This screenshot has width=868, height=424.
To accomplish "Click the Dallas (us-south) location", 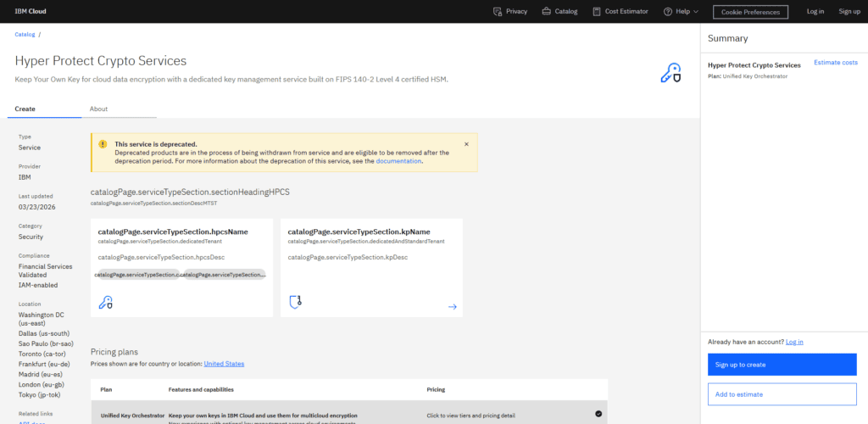I will (44, 333).
